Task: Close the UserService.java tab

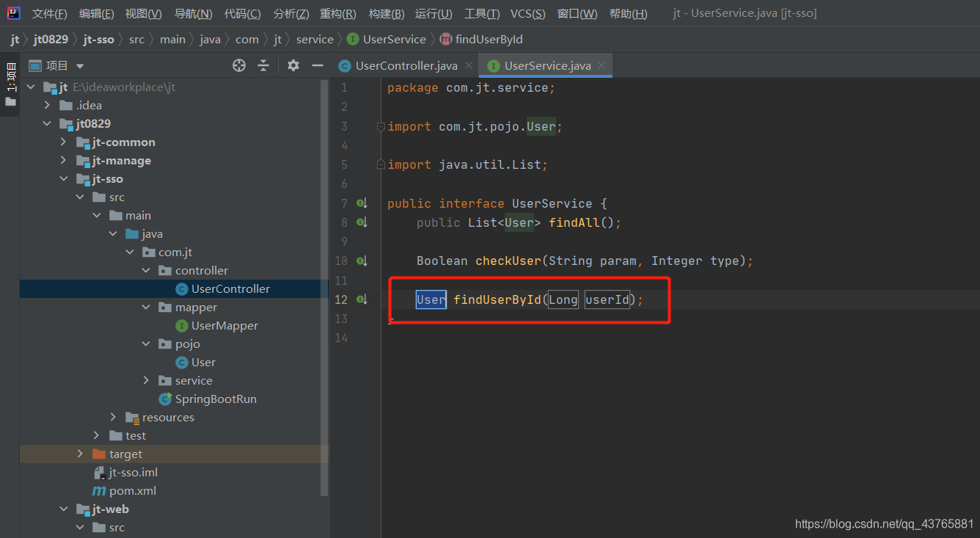Action: [x=601, y=65]
